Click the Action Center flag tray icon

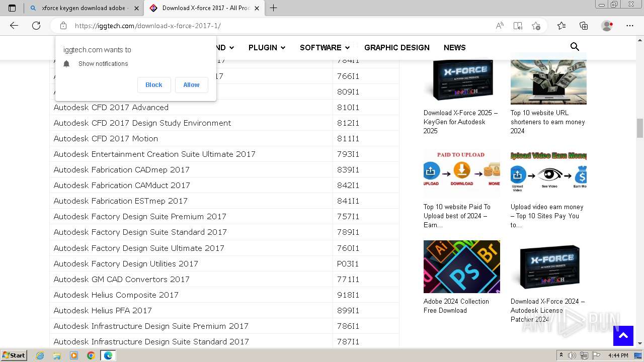597,355
